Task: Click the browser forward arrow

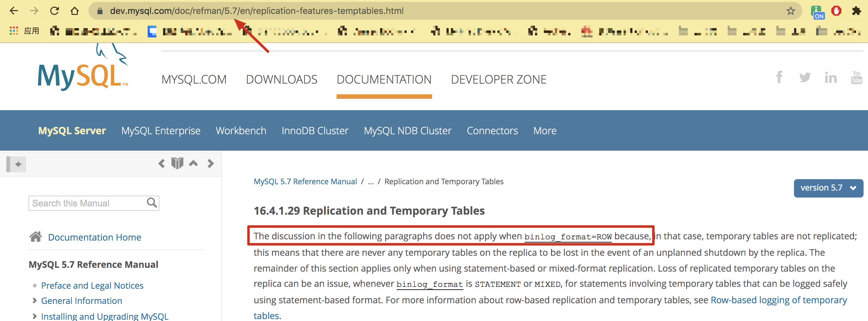Action: click(x=34, y=11)
